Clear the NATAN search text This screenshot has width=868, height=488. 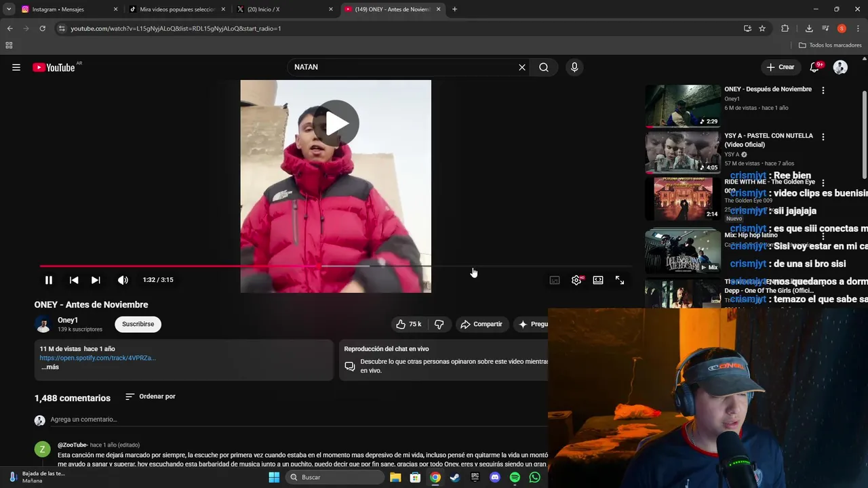[522, 67]
